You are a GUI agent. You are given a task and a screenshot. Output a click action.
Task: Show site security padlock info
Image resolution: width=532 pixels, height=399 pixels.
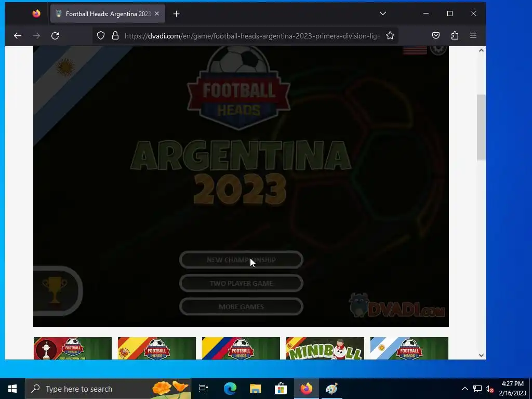click(x=115, y=36)
